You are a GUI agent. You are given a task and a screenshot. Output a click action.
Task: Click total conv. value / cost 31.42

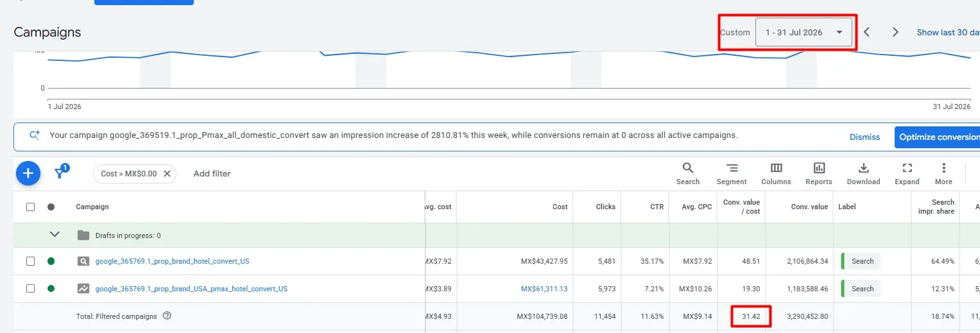[751, 316]
